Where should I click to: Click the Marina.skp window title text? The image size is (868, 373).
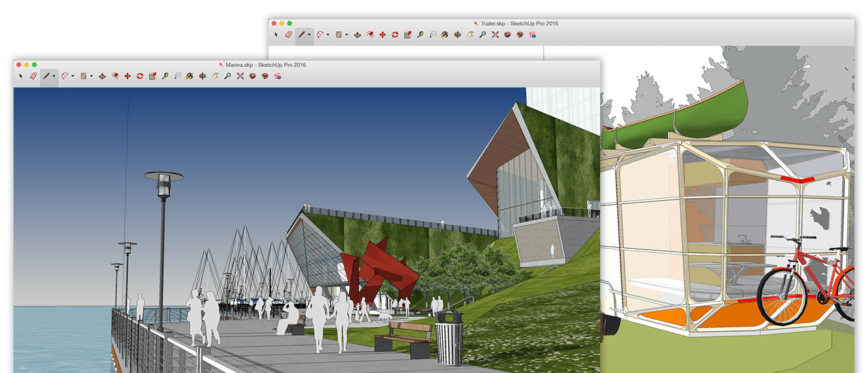(x=266, y=64)
